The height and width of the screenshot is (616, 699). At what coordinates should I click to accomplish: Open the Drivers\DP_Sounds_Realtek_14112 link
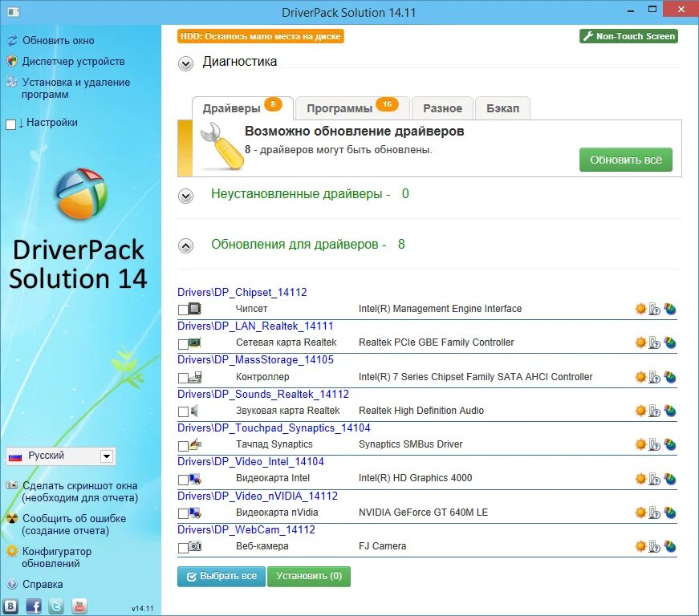click(x=263, y=394)
